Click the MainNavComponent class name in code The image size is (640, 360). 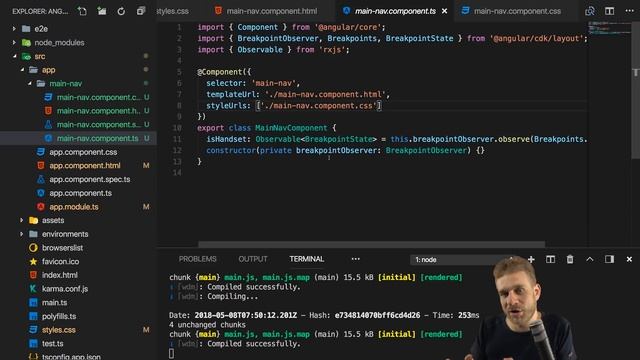(291, 128)
